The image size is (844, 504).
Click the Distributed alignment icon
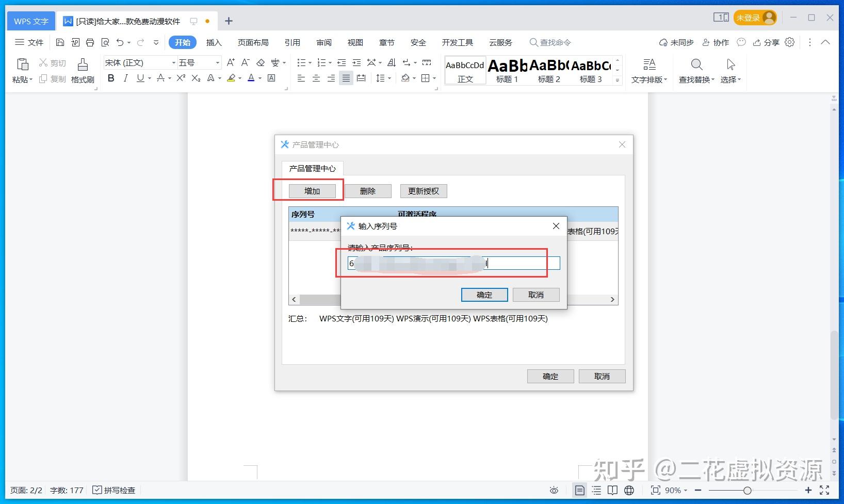(361, 78)
